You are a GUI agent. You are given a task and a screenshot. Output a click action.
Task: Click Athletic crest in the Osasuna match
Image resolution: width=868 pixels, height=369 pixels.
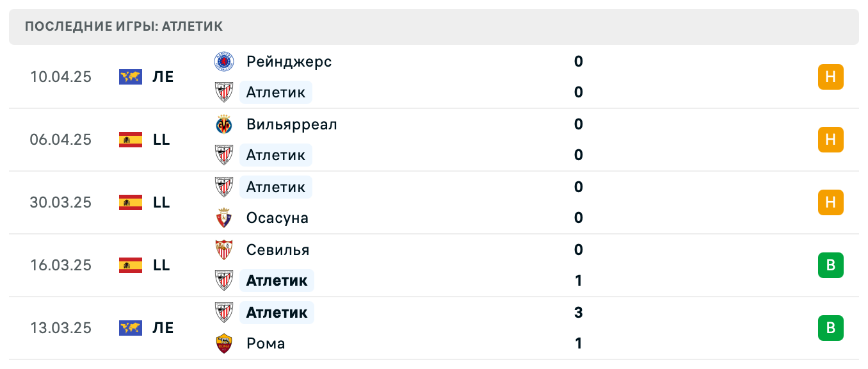[224, 187]
